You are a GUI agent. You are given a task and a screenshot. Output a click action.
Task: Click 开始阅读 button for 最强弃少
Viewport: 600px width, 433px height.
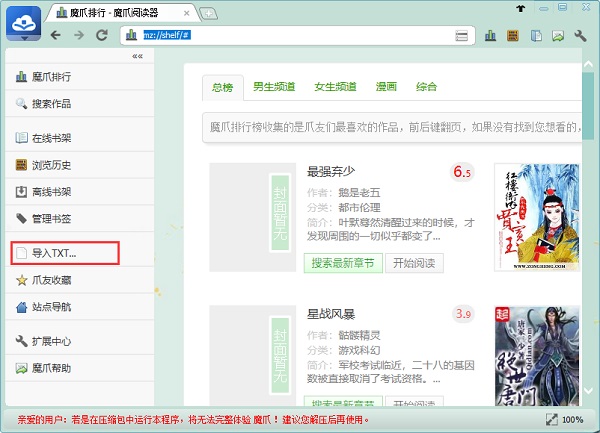[414, 263]
